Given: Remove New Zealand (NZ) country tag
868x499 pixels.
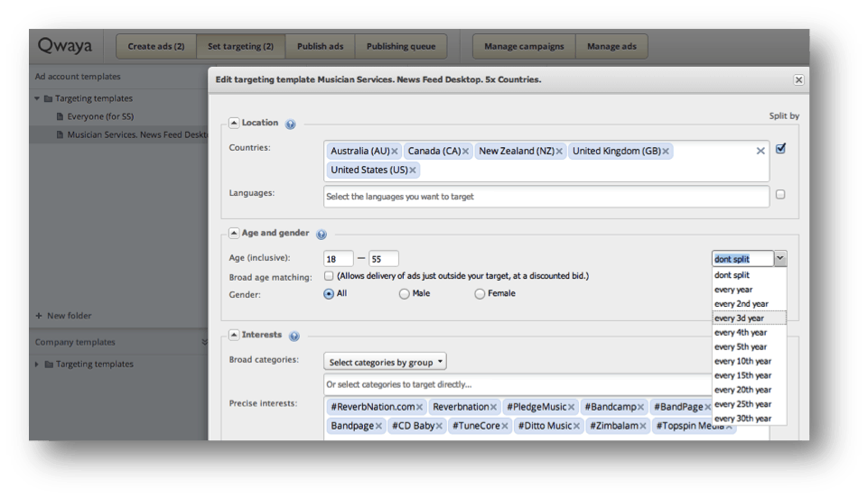Looking at the screenshot, I should point(559,151).
